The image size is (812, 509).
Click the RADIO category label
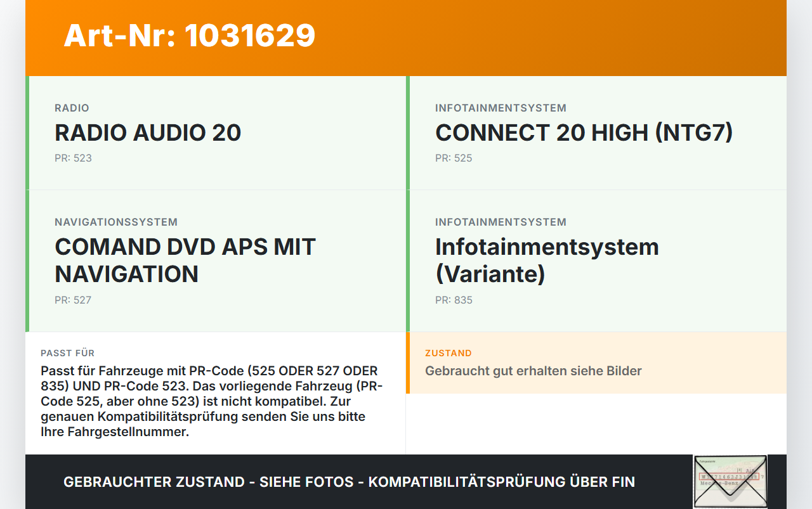pos(72,108)
